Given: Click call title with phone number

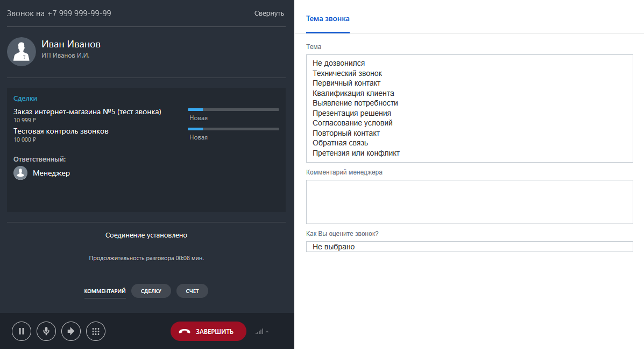Looking at the screenshot, I should point(59,13).
